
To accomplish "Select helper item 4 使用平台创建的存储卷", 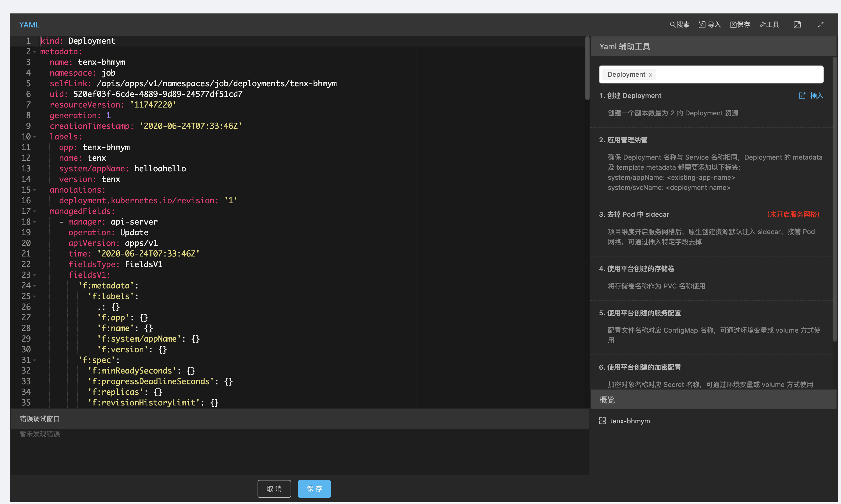I will (x=637, y=269).
